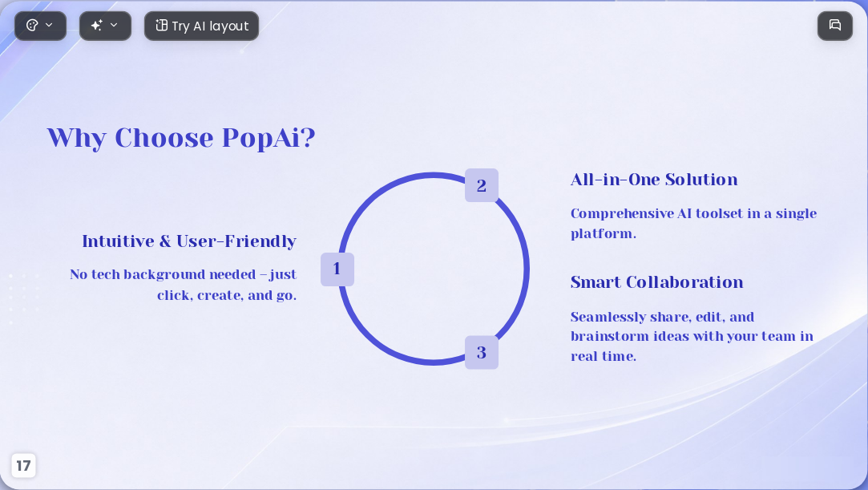The image size is (868, 490).
Task: Click the Try AI layout button
Action: [201, 26]
